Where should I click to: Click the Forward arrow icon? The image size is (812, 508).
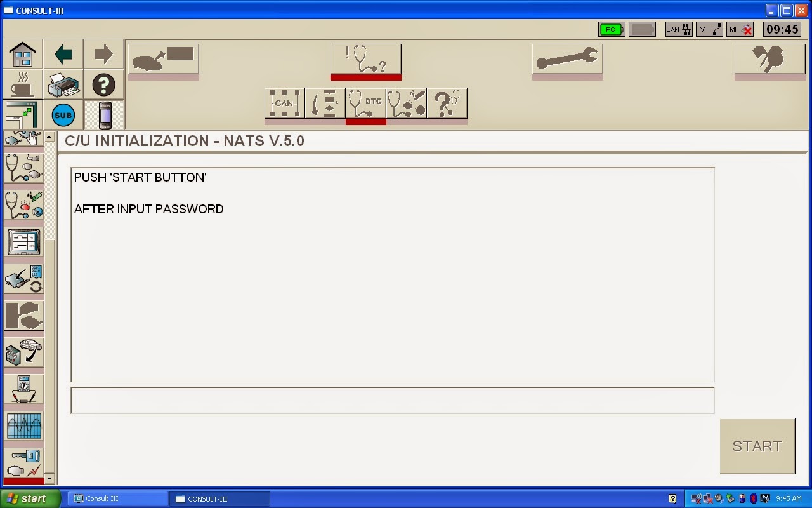pyautogui.click(x=103, y=54)
